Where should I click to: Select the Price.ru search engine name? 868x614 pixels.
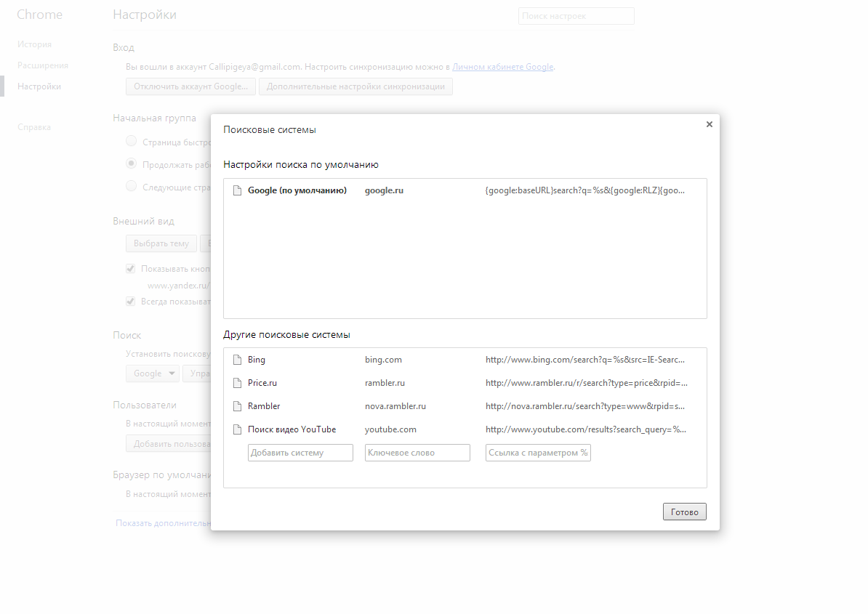tap(262, 383)
